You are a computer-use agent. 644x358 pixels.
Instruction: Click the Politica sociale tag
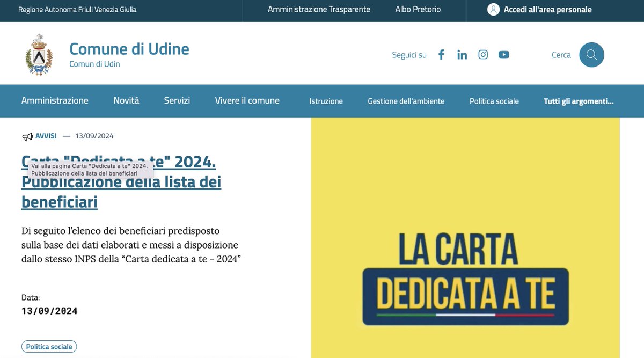(x=49, y=346)
